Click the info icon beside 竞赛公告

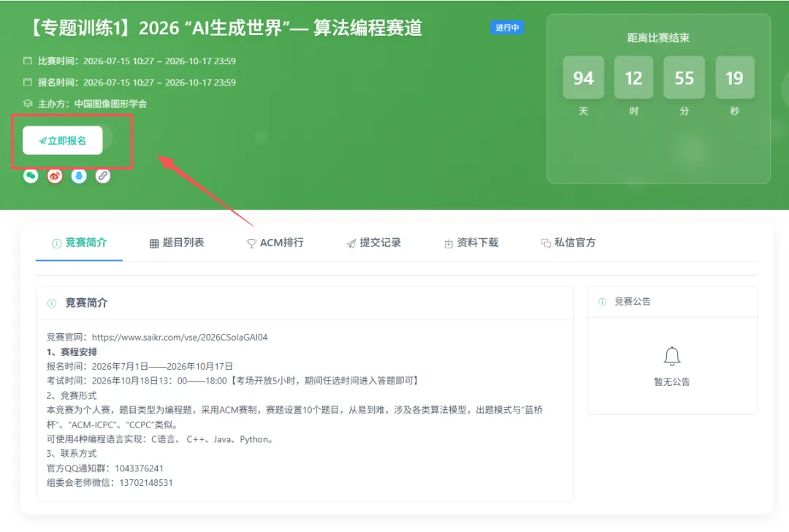coord(602,302)
